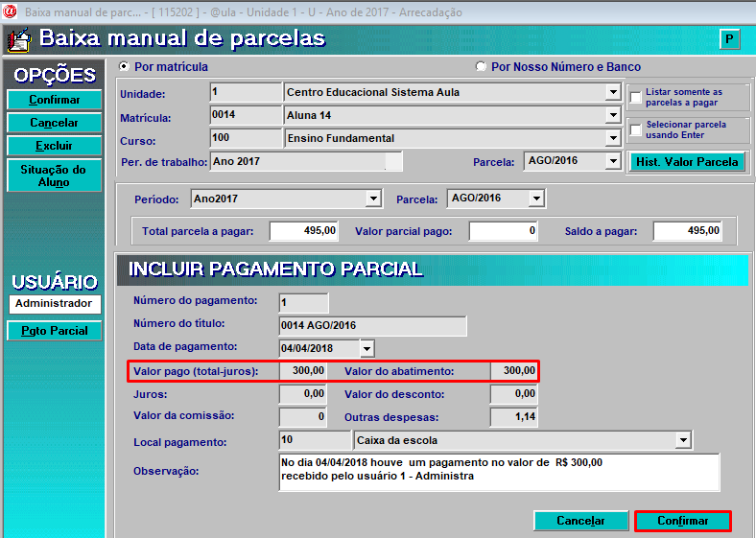Enable Listar somente as parcelas a pagar
Viewport: 756px width, 538px height.
[636, 97]
